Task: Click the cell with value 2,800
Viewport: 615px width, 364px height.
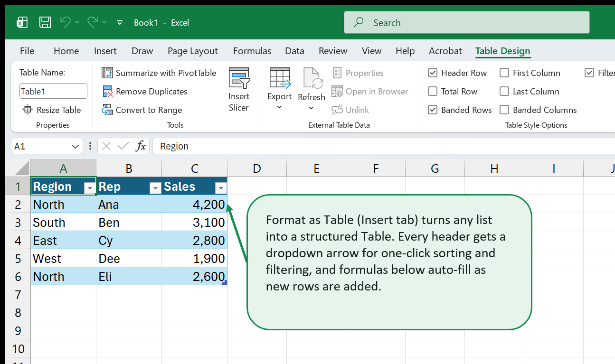Action: pos(194,240)
